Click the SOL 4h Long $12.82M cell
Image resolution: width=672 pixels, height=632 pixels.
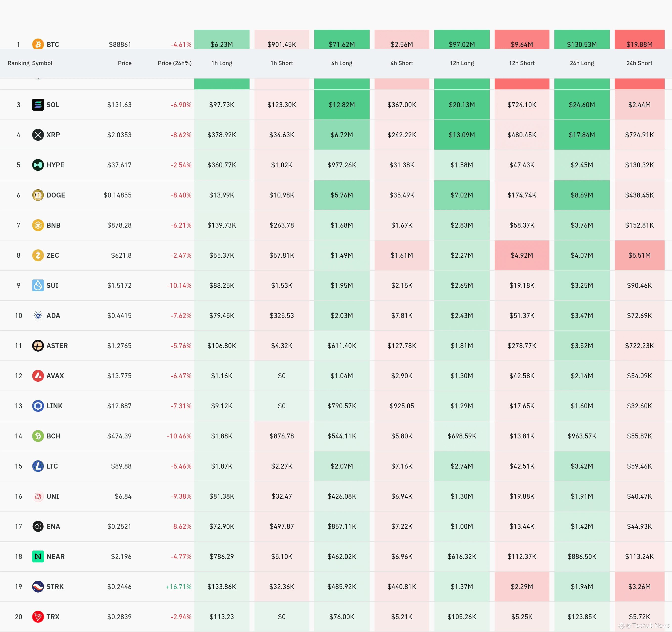point(341,105)
